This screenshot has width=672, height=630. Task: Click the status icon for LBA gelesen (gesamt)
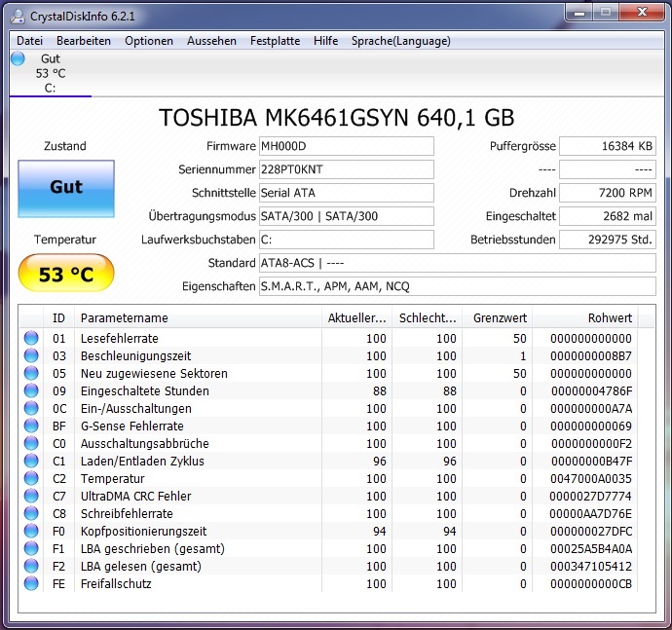coord(31,566)
